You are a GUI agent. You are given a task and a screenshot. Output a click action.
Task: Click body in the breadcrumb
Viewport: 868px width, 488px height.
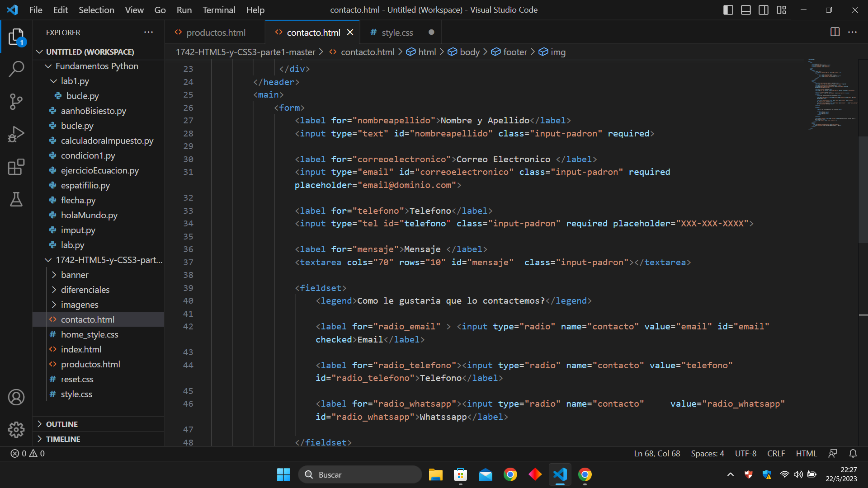pyautogui.click(x=469, y=52)
